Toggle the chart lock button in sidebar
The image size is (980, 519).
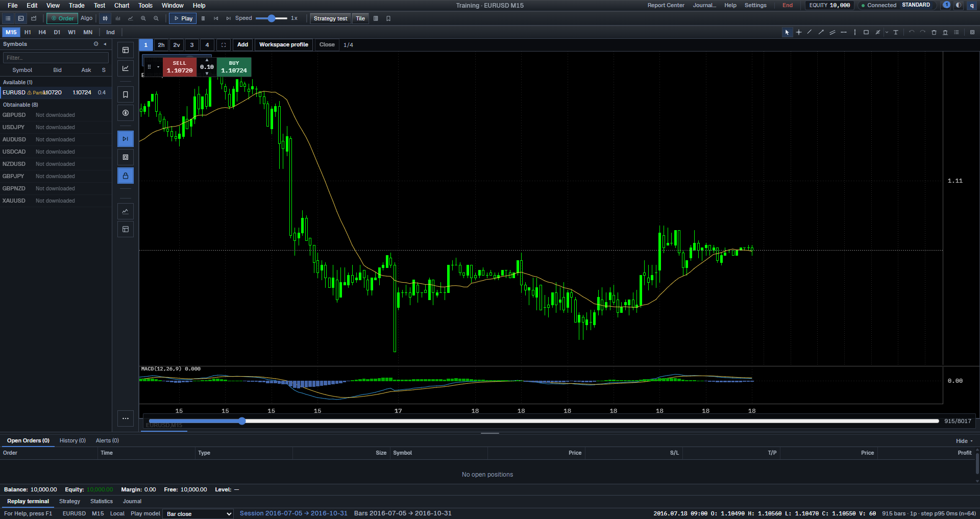tap(126, 176)
